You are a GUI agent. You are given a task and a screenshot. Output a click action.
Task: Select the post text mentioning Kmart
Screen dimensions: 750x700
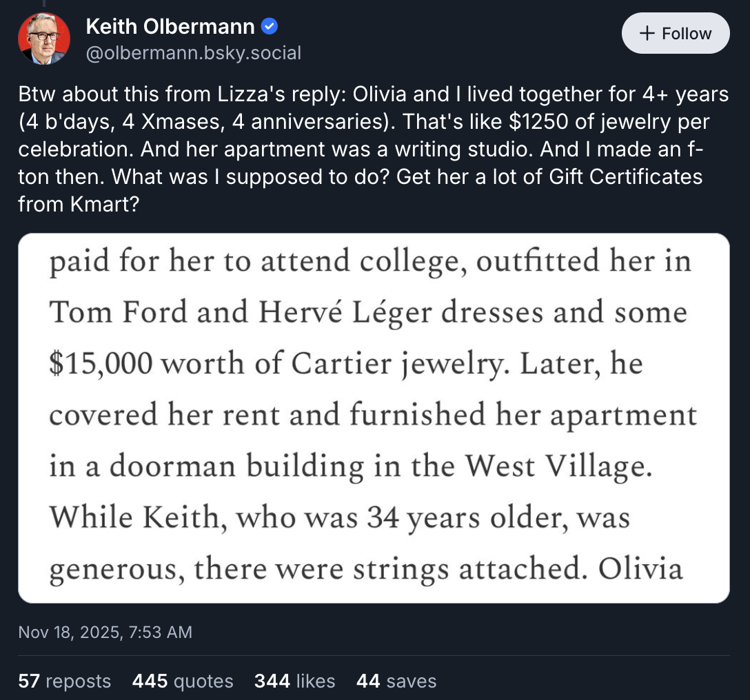click(372, 149)
